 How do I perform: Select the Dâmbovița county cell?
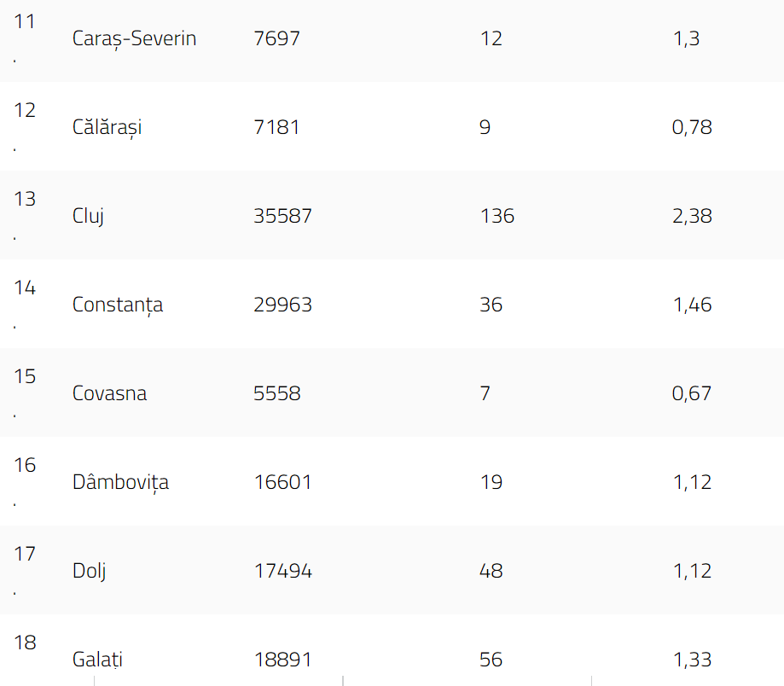coord(120,482)
